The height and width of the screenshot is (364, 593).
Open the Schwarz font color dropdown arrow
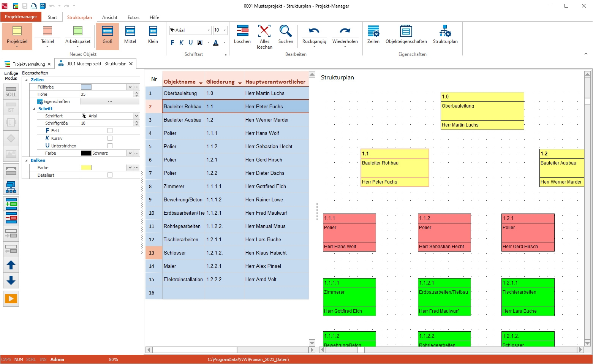(130, 153)
